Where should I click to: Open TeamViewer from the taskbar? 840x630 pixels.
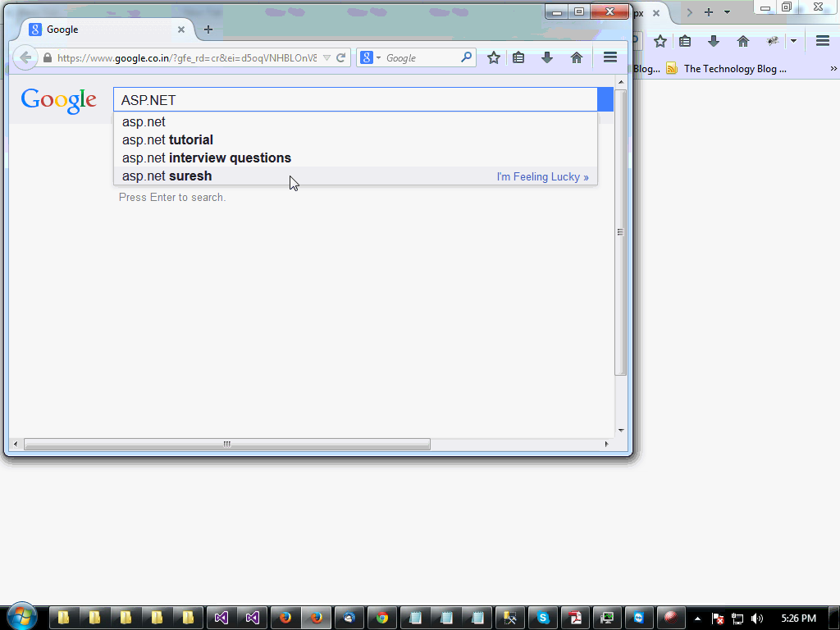[x=638, y=618]
